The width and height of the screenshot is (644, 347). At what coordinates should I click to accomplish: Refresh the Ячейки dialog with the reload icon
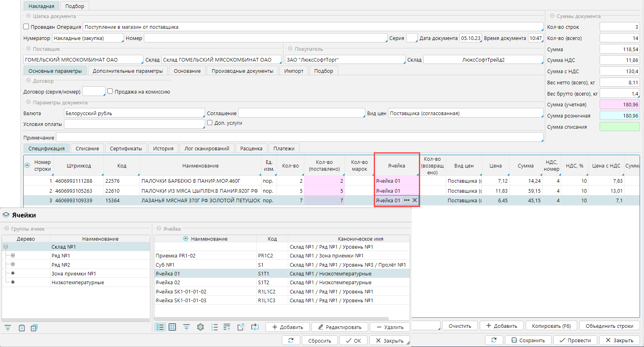[x=291, y=341]
